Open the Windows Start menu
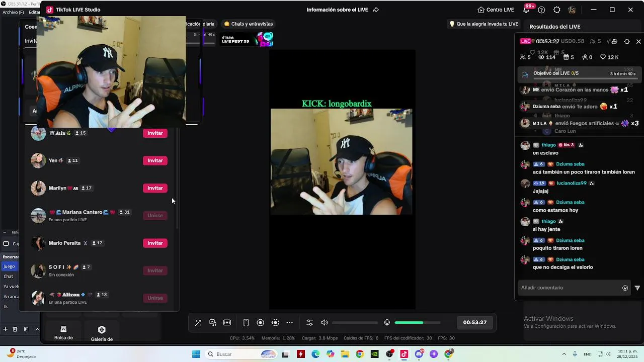The image size is (644, 362). pyautogui.click(x=196, y=354)
